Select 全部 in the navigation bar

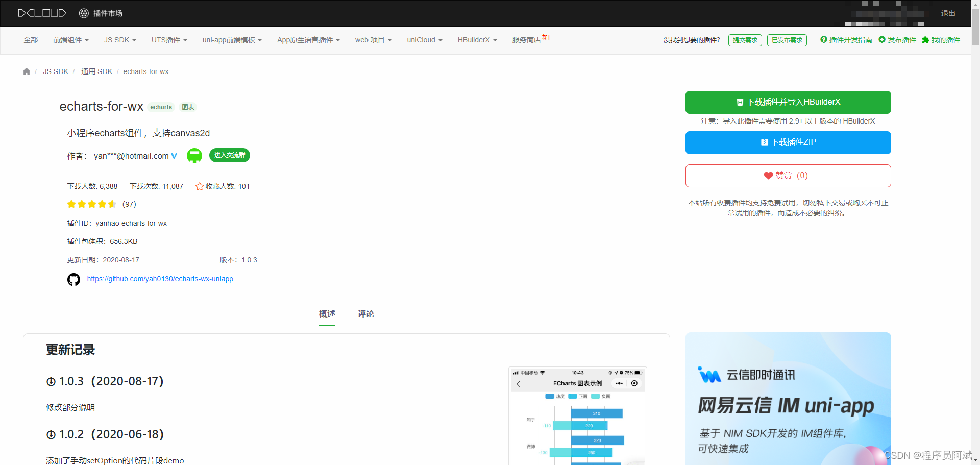(x=31, y=40)
